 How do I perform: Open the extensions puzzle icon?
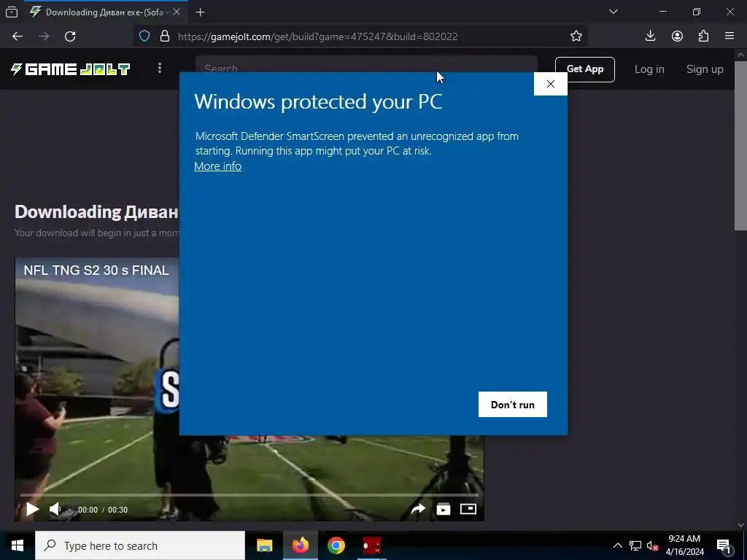point(703,36)
